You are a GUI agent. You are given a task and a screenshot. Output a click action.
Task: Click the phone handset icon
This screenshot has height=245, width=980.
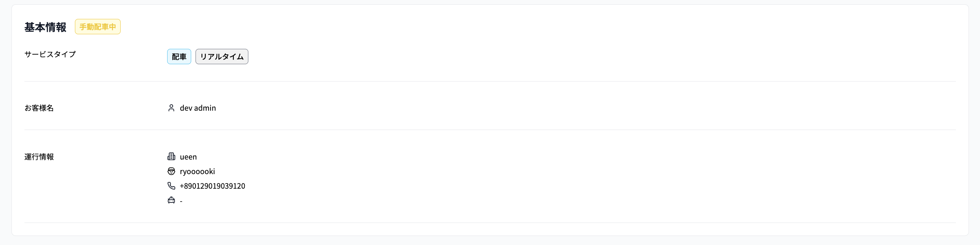coord(171,186)
